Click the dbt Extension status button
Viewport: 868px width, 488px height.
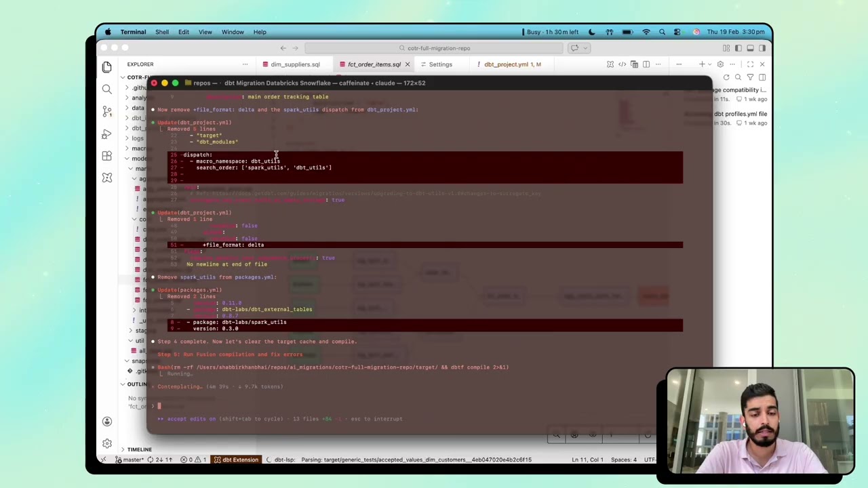(x=237, y=460)
